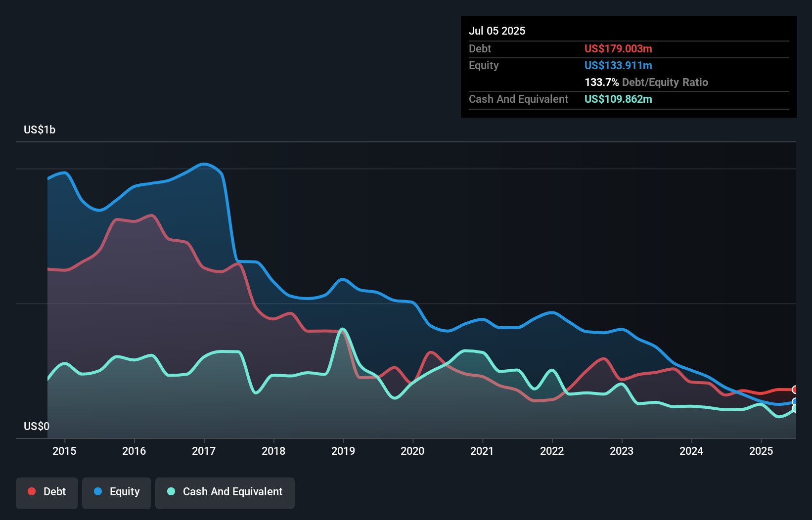This screenshot has width=812, height=520.
Task: Select the teal Cash endpoint marker on chart
Action: tap(794, 408)
